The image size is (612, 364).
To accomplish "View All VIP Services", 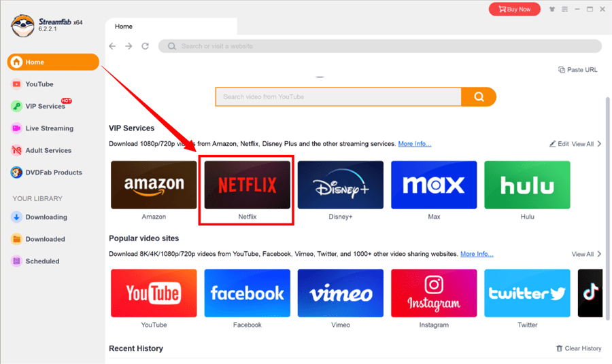I will 586,144.
